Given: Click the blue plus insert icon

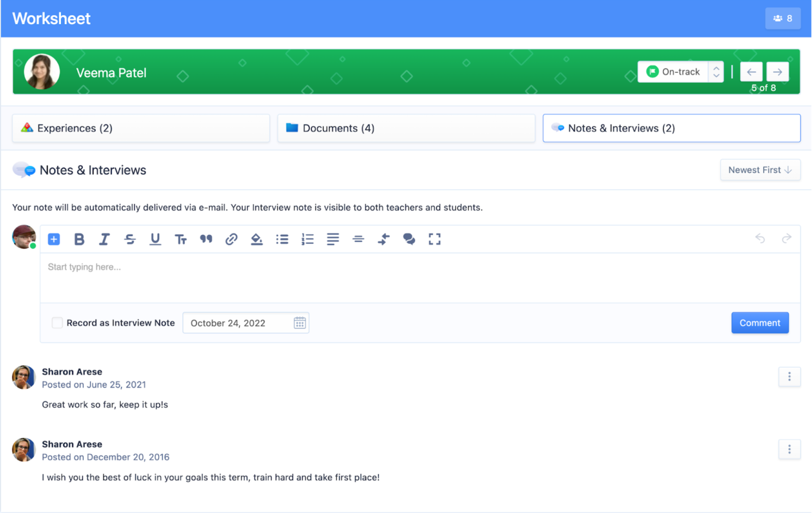Looking at the screenshot, I should click(x=54, y=239).
